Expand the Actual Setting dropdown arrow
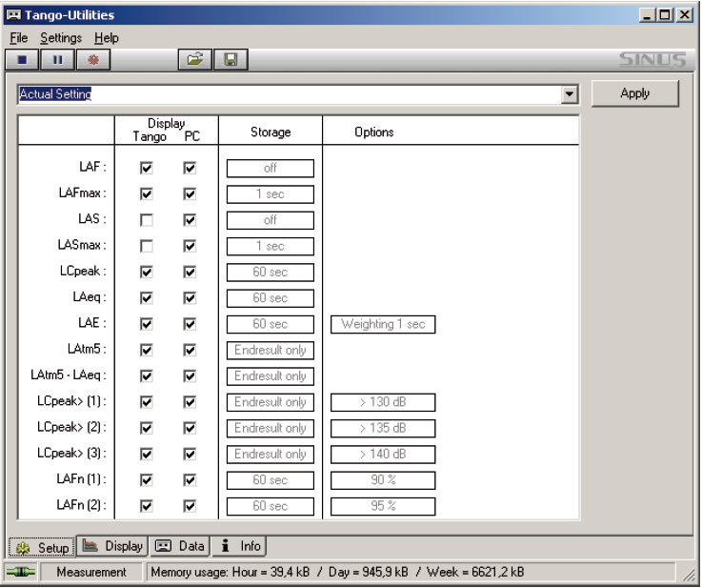 pos(571,95)
